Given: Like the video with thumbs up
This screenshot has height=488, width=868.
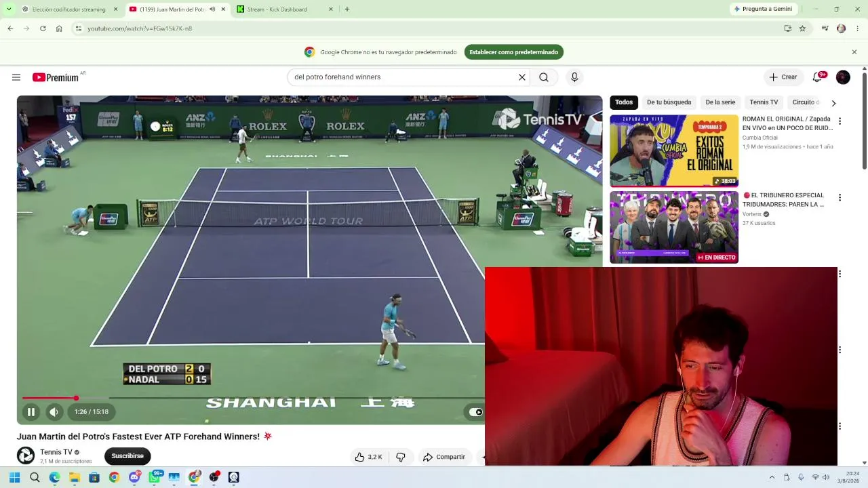Looking at the screenshot, I should (368, 457).
